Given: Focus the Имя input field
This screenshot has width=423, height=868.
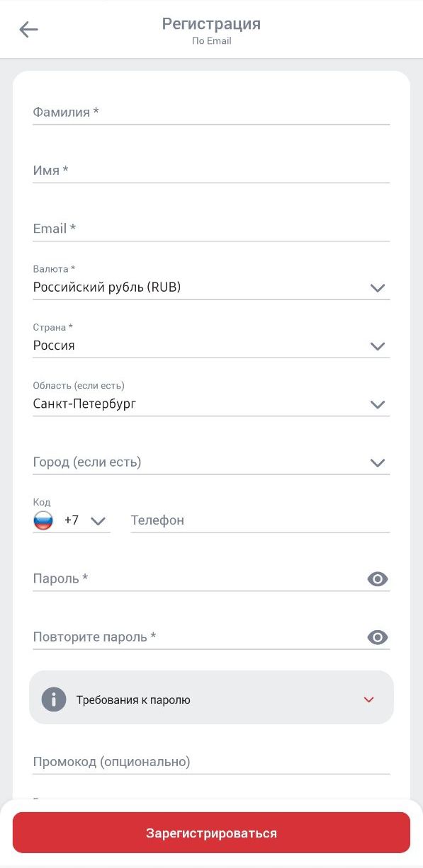Looking at the screenshot, I should (x=211, y=170).
